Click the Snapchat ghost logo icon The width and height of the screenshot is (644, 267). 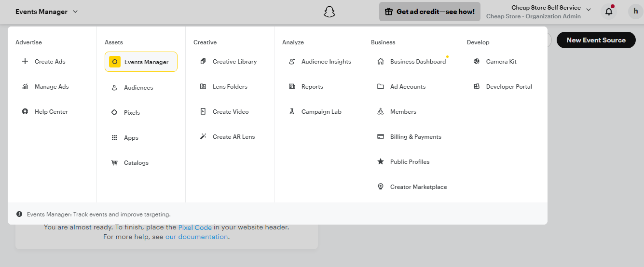329,12
